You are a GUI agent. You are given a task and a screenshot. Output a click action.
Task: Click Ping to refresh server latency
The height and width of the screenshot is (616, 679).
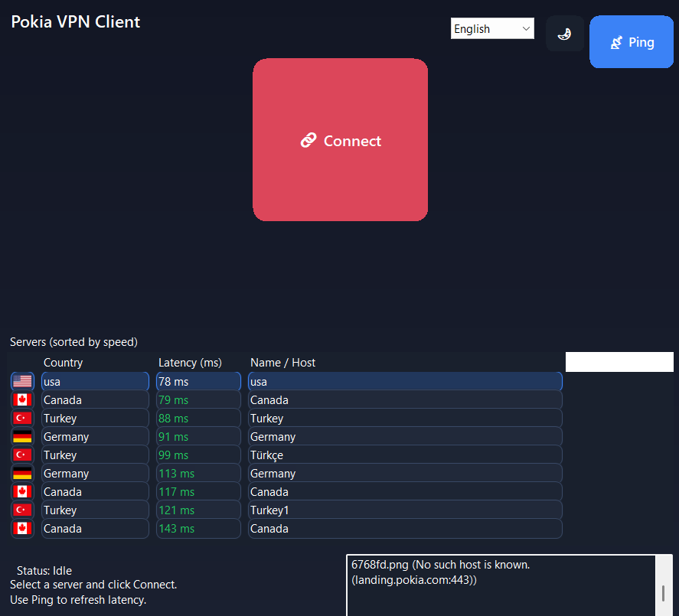[x=632, y=41]
